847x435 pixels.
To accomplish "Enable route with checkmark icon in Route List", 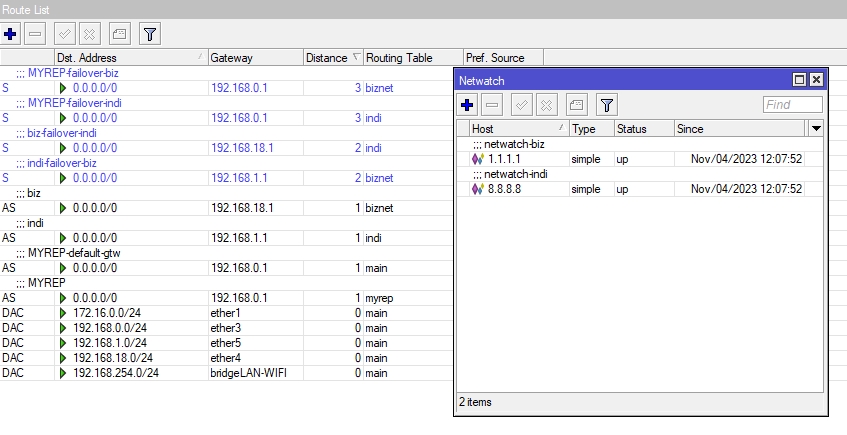I will pyautogui.click(x=65, y=34).
